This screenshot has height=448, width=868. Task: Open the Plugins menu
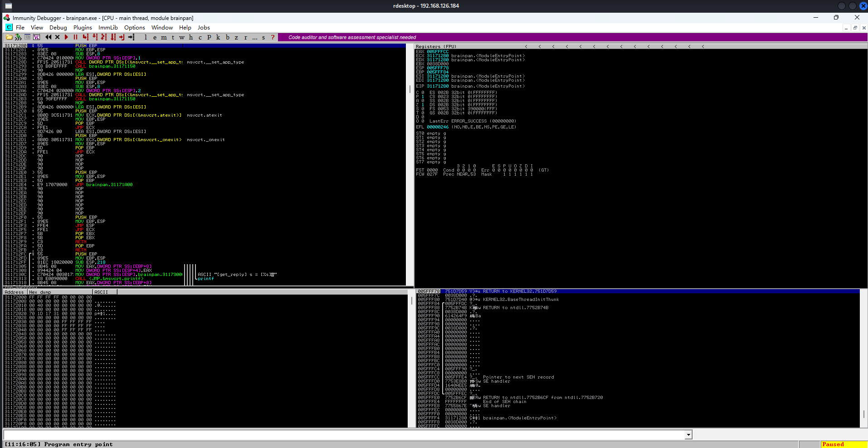[83, 28]
